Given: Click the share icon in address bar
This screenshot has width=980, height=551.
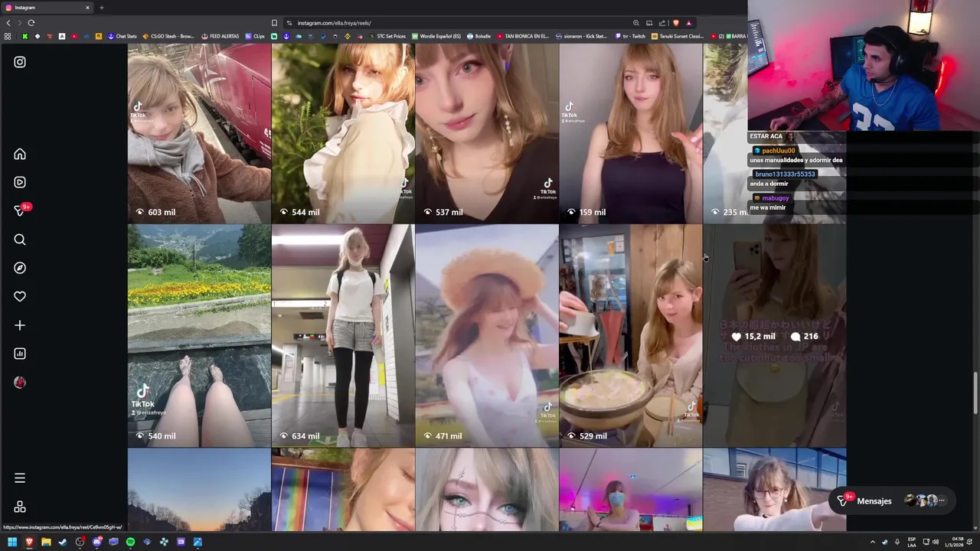Looking at the screenshot, I should point(661,23).
